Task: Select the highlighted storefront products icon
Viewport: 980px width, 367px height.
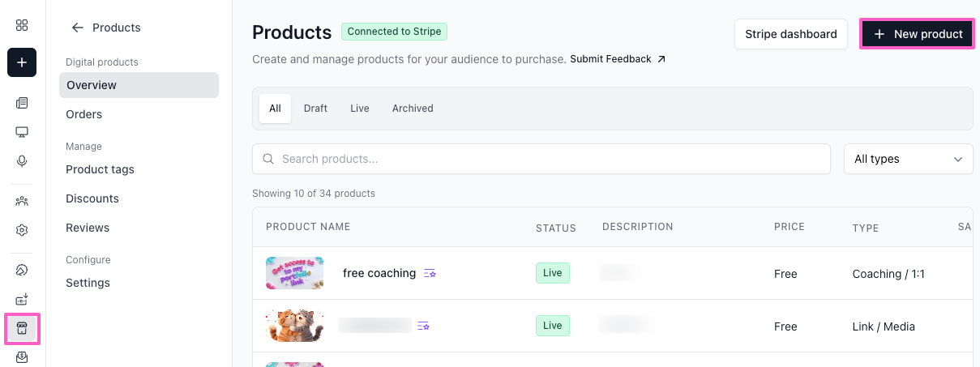Action: pos(22,328)
